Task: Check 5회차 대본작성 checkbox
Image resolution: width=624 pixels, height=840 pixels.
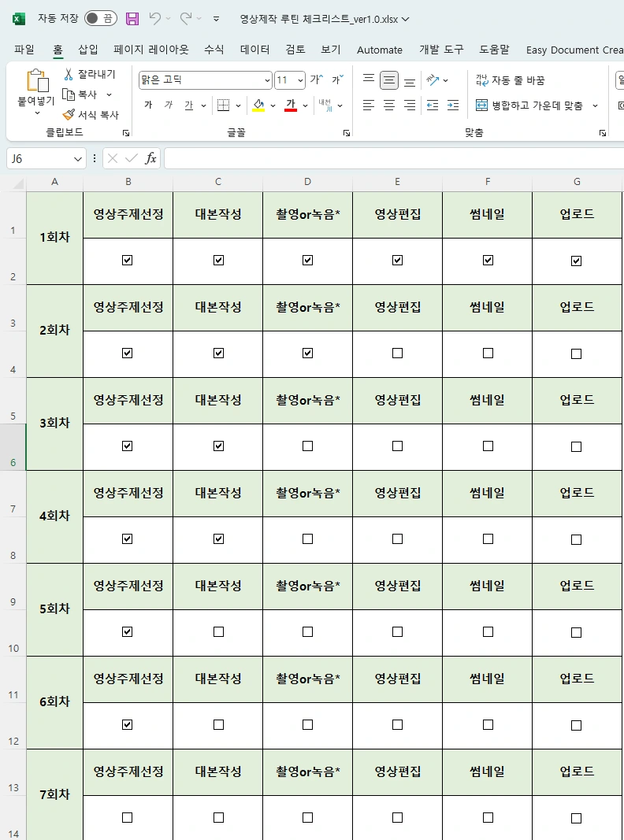Action: 219,631
